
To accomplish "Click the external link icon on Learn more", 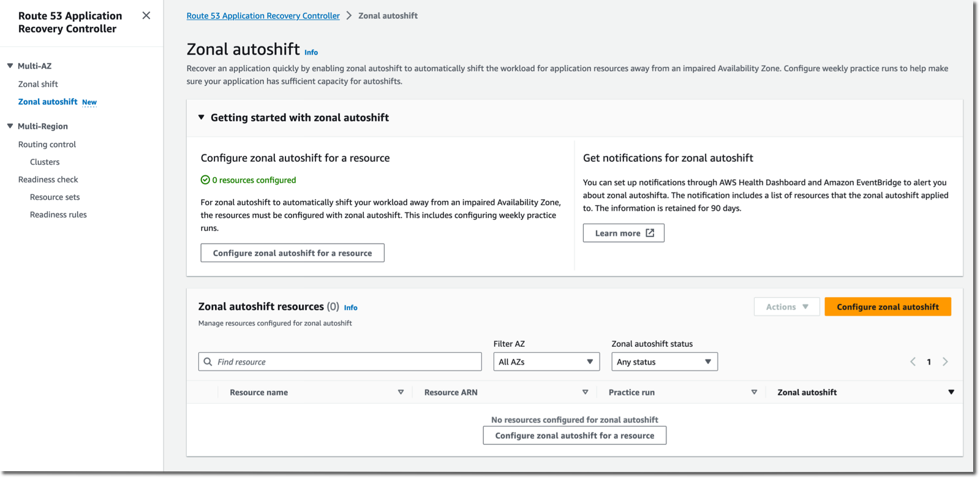I will [650, 233].
